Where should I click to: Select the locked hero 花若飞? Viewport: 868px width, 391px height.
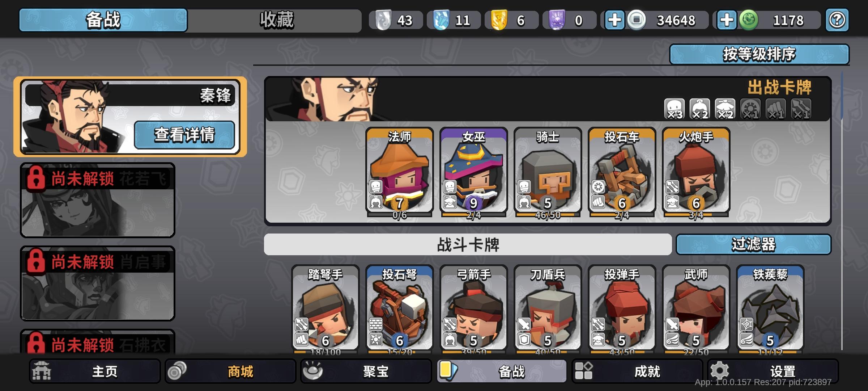tap(97, 200)
